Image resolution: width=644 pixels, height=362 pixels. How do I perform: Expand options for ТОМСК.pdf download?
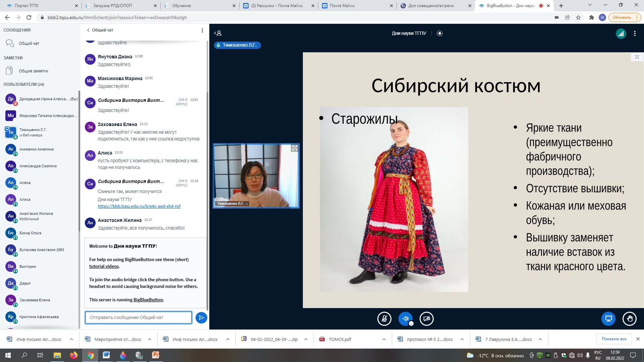pos(384,339)
